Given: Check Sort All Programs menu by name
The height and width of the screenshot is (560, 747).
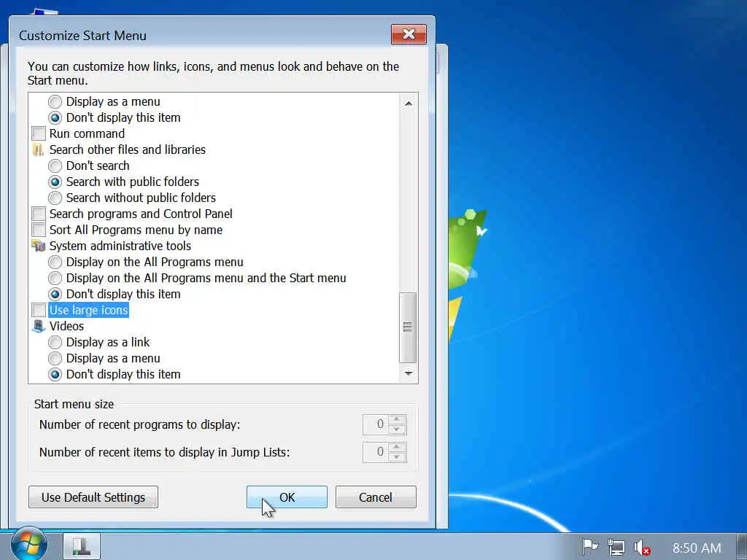Looking at the screenshot, I should [39, 230].
